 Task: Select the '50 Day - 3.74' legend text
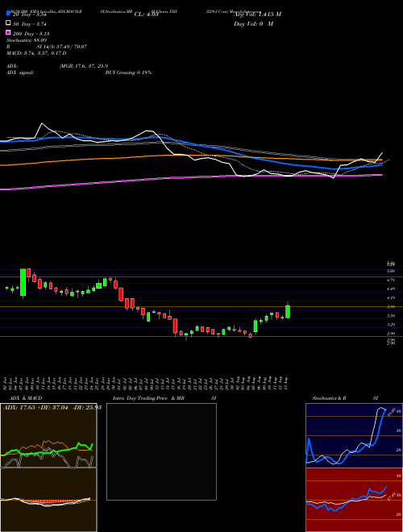(30, 24)
